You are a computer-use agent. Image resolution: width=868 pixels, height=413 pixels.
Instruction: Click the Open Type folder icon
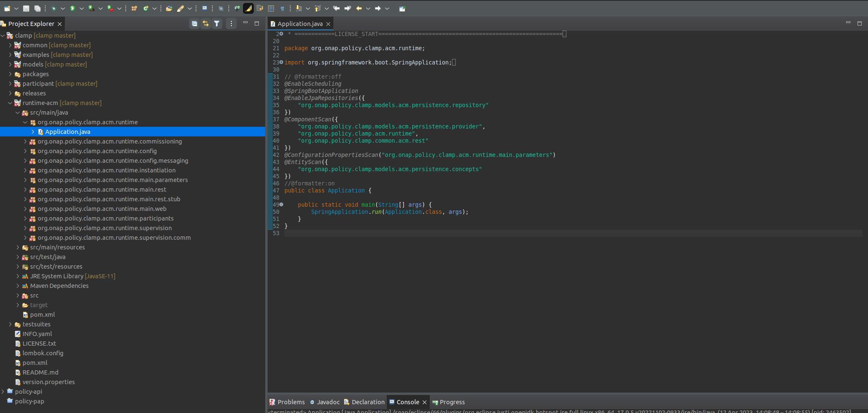coord(169,8)
